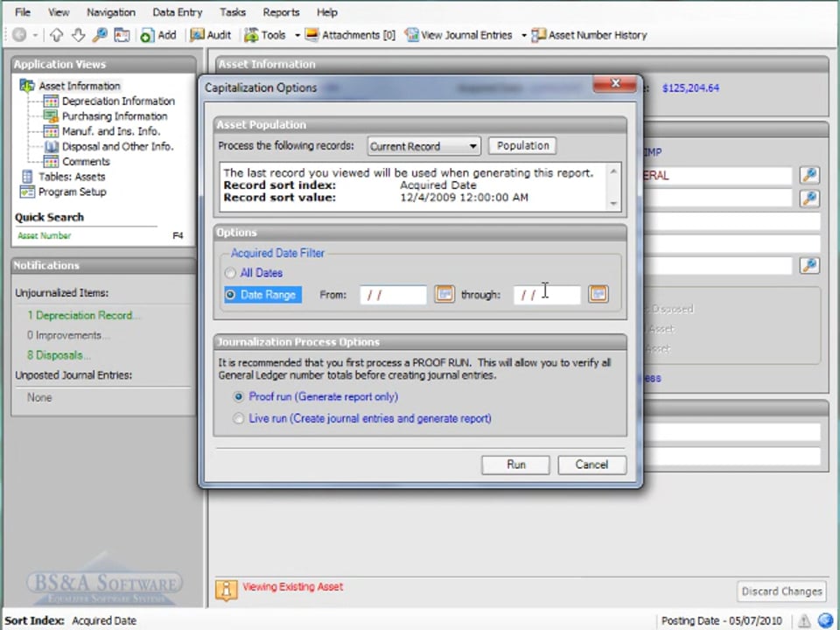Open the View menu
This screenshot has height=630, width=840.
click(x=59, y=11)
